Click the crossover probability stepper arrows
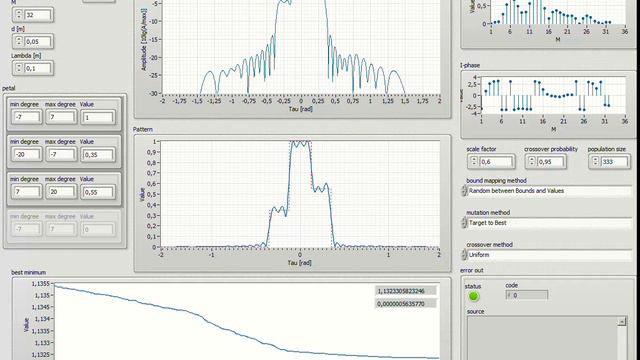 531,162
